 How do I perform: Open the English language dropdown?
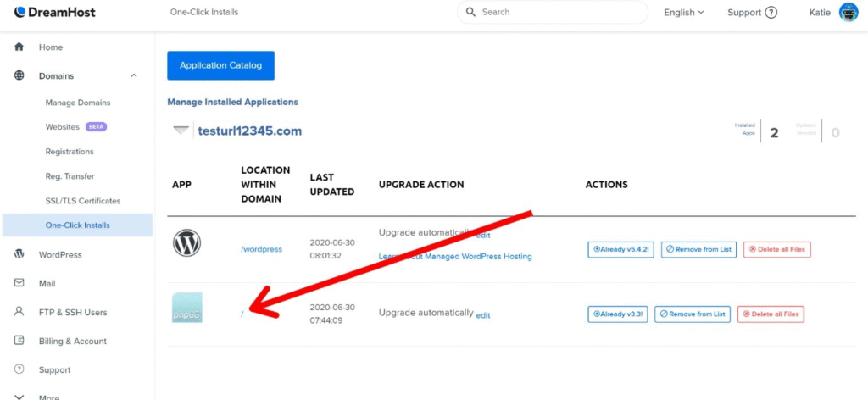[684, 13]
